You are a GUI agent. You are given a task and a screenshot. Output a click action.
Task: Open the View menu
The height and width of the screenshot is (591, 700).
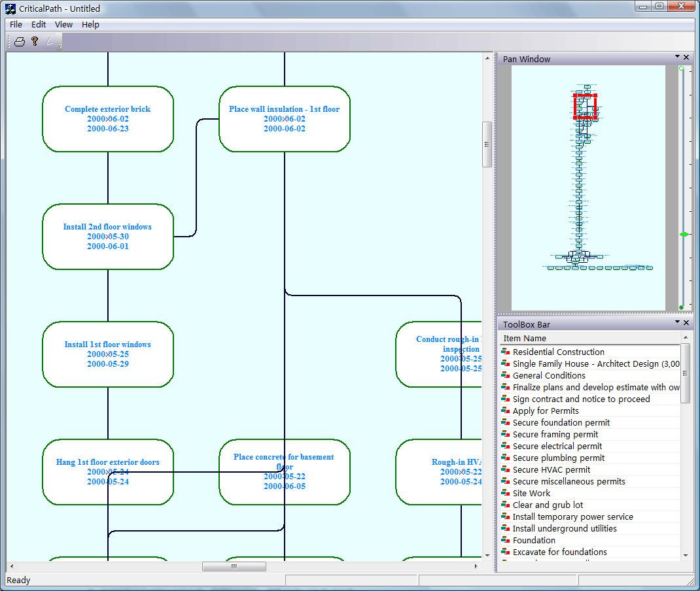click(63, 24)
